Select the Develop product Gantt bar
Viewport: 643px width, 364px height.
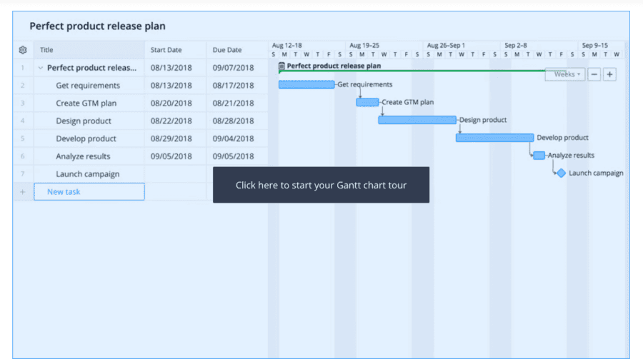[494, 138]
